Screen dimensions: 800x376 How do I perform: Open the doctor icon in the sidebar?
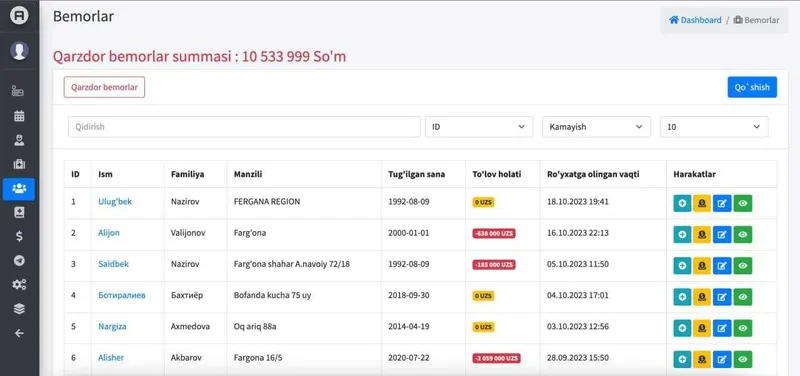pos(19,140)
